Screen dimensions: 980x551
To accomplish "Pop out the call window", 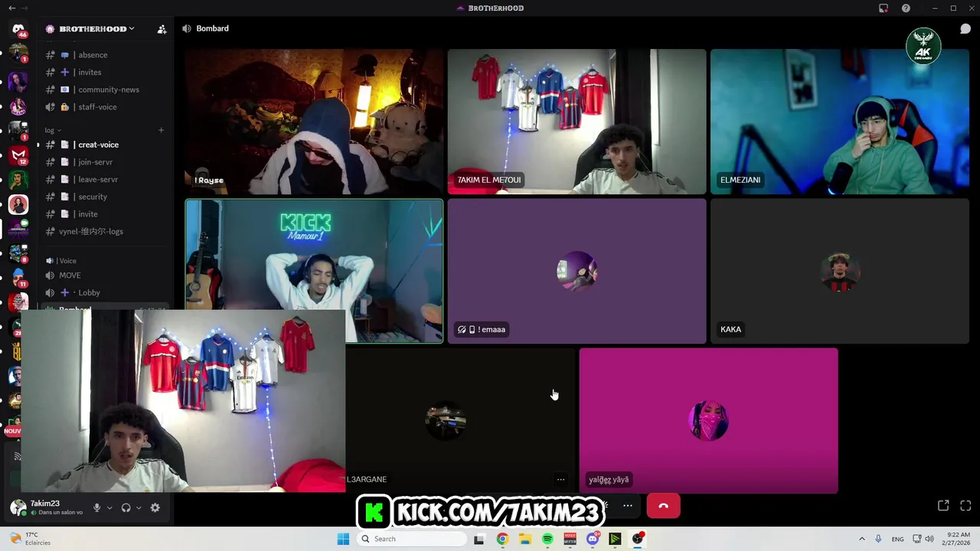I will [x=943, y=506].
